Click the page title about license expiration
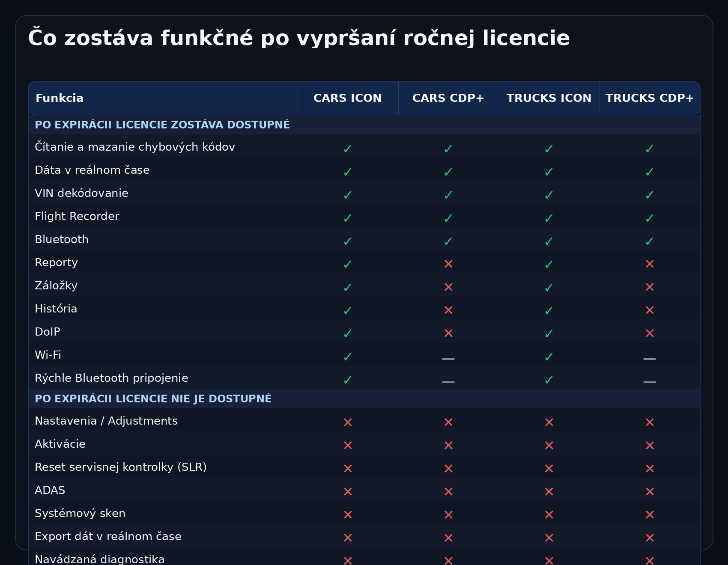The height and width of the screenshot is (565, 728). (298, 38)
